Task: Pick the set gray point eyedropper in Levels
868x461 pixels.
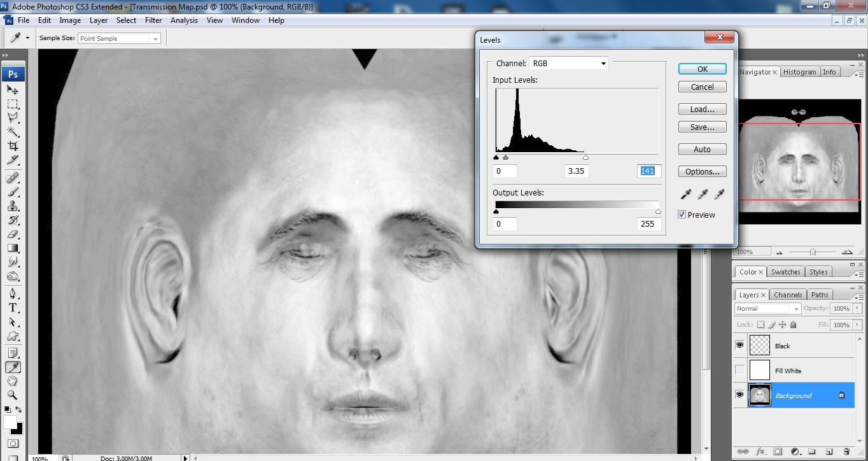Action: [703, 194]
